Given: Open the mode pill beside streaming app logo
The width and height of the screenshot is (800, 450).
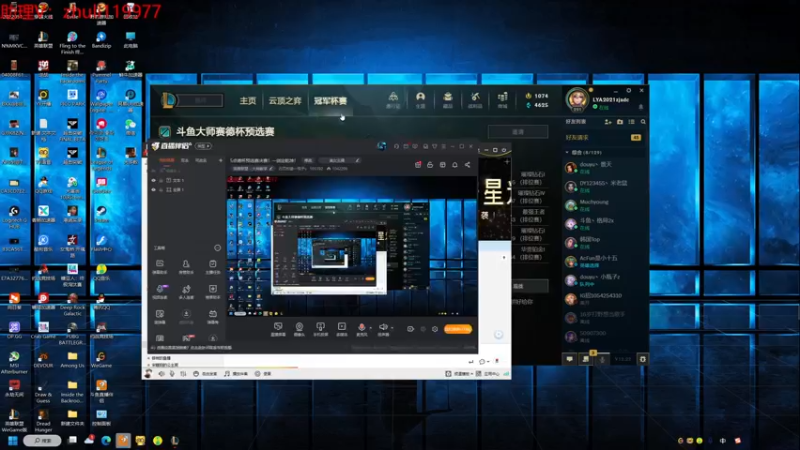Looking at the screenshot, I should (x=204, y=146).
